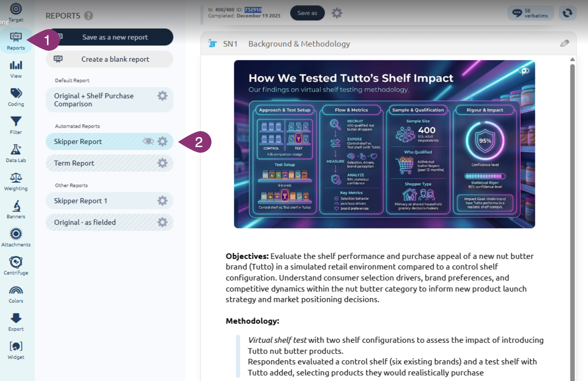
Task: Select the Original - as fielded report
Action: click(x=110, y=222)
